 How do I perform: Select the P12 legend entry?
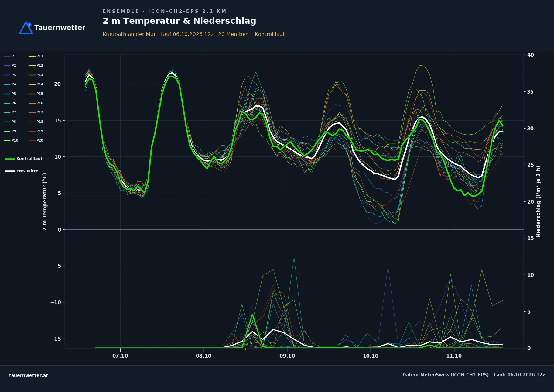36,65
